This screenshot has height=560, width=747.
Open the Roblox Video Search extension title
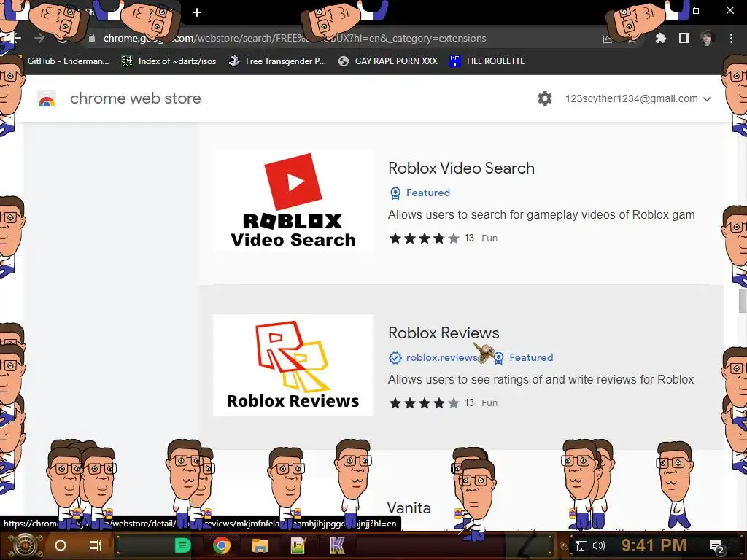[461, 168]
